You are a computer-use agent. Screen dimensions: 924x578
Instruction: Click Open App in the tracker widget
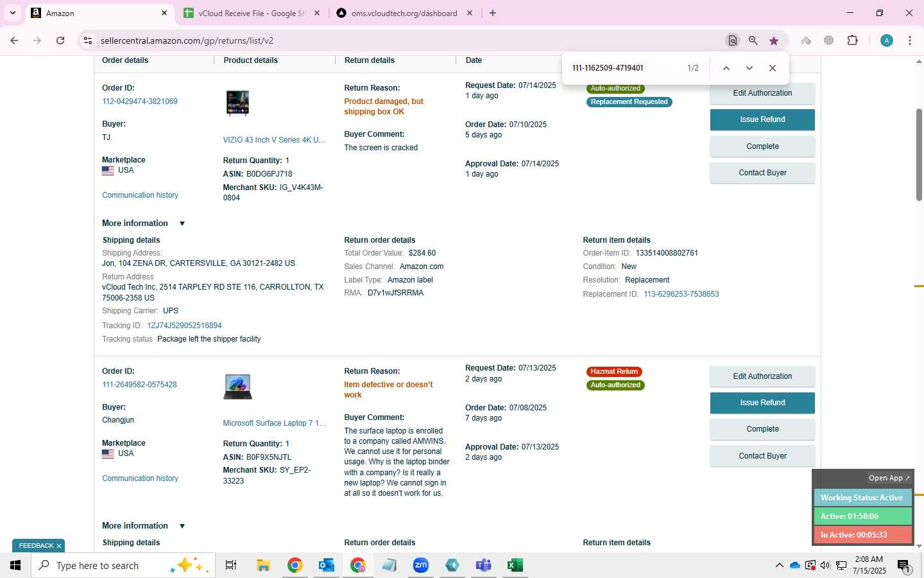[x=889, y=478]
